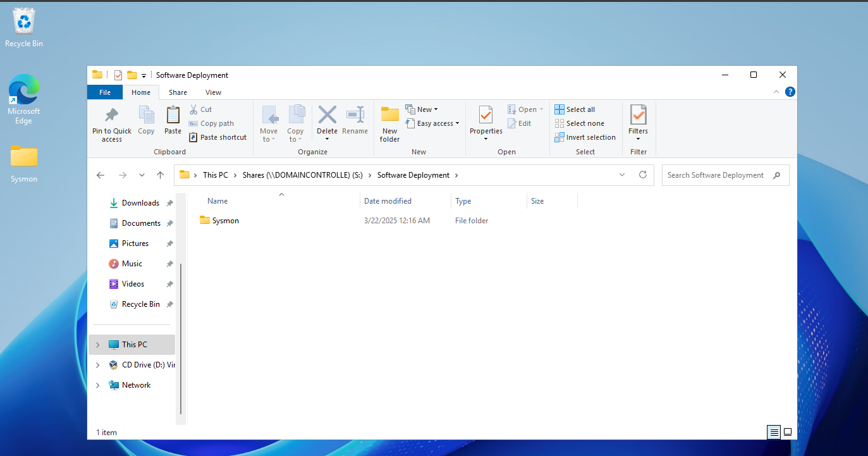The width and height of the screenshot is (868, 456).
Task: Click Invert selection button
Action: tap(585, 137)
